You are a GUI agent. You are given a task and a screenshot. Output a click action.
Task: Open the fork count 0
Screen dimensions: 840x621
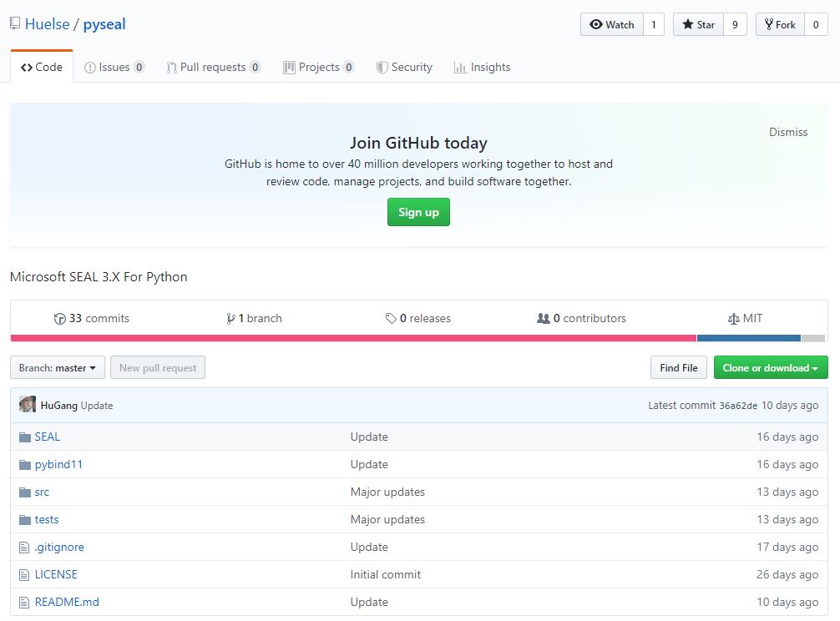point(816,25)
